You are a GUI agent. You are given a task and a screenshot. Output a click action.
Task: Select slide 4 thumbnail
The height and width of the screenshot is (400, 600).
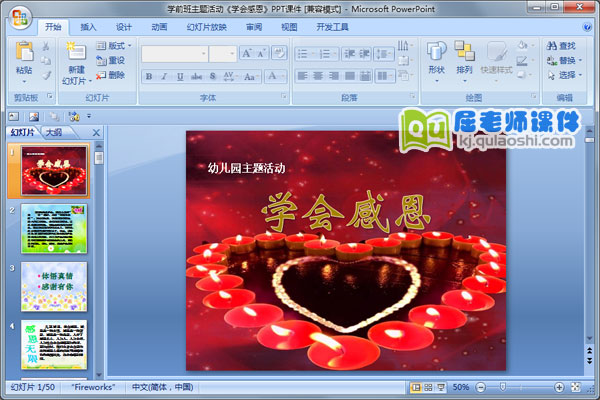click(x=54, y=345)
